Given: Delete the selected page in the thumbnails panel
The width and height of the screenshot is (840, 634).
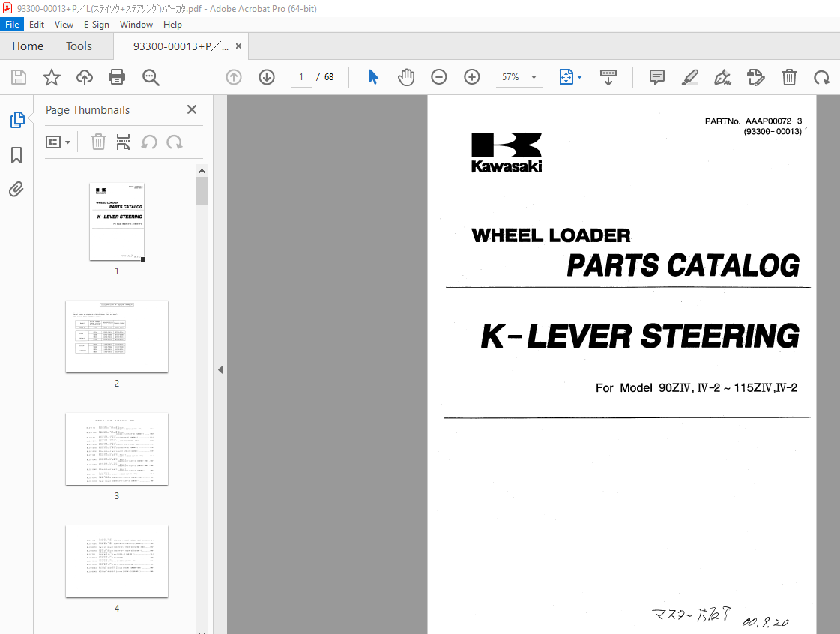Looking at the screenshot, I should (x=98, y=142).
